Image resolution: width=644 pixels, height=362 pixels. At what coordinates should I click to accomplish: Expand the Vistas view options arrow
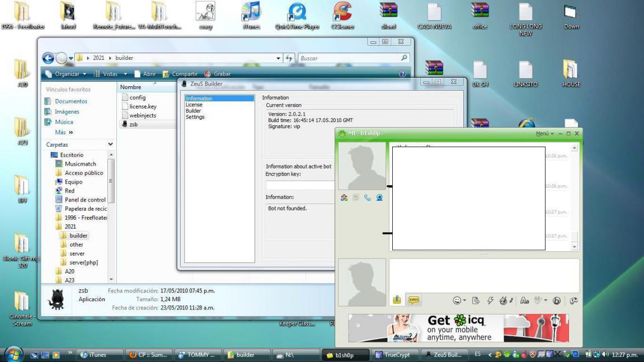click(125, 74)
